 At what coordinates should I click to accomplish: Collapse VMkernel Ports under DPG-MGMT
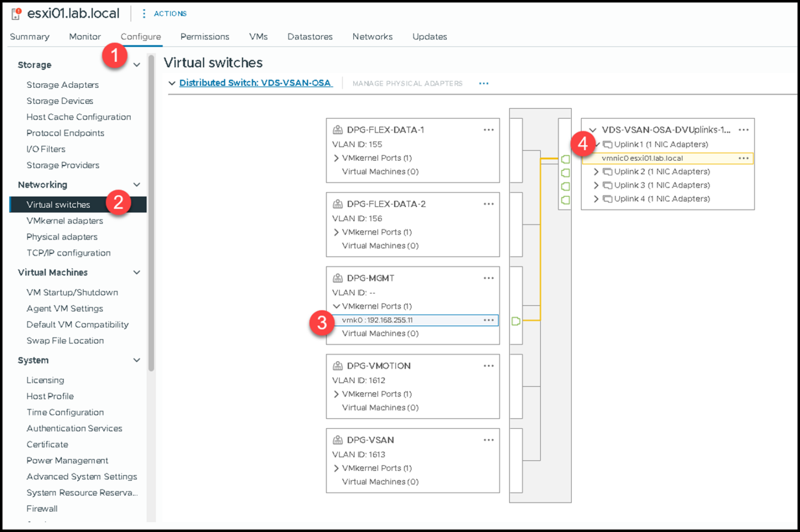pos(336,306)
